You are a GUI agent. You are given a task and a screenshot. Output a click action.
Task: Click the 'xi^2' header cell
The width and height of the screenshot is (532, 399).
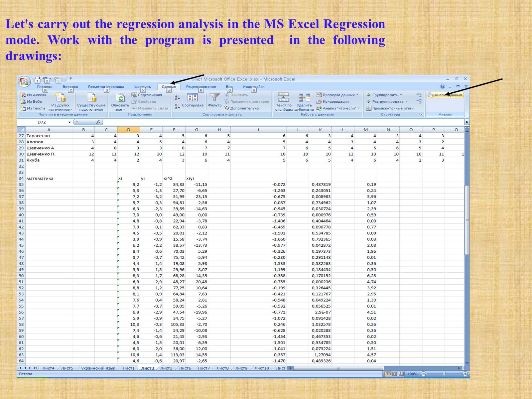pos(174,178)
